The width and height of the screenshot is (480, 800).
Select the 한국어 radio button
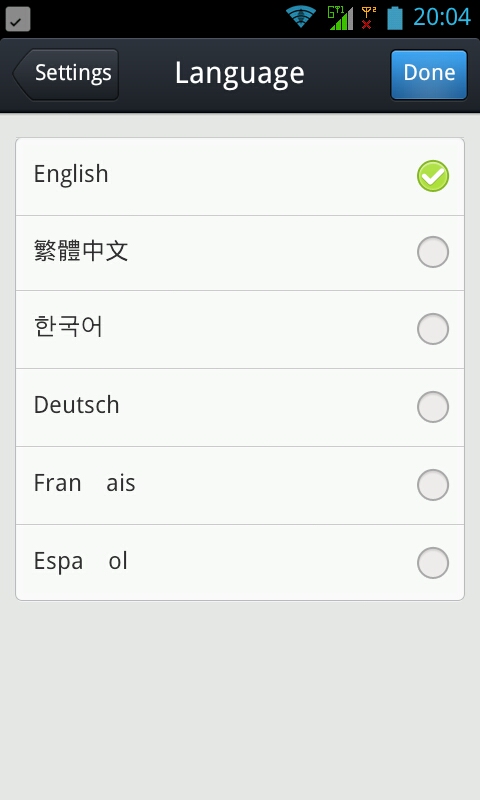[x=433, y=329]
